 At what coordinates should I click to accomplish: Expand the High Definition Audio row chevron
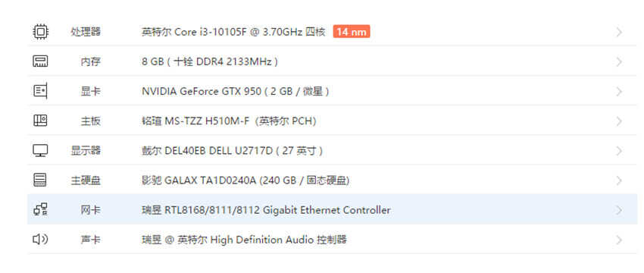pos(619,240)
